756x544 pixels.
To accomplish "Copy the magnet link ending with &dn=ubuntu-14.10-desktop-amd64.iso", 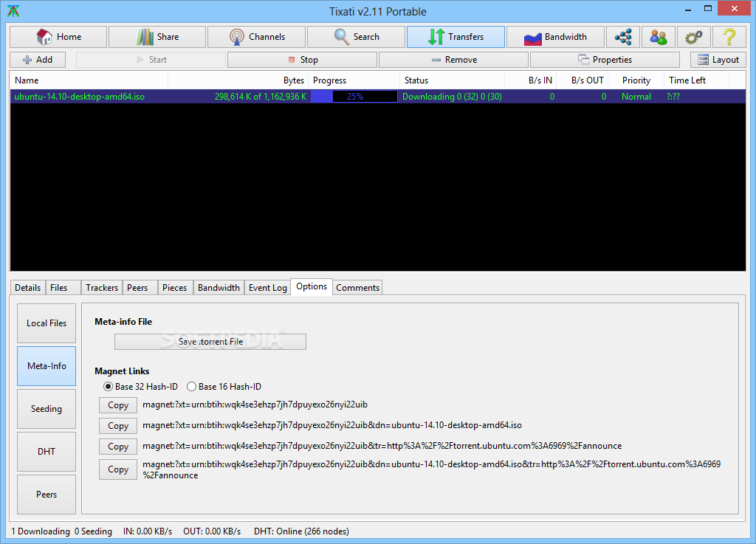I will pos(118,426).
